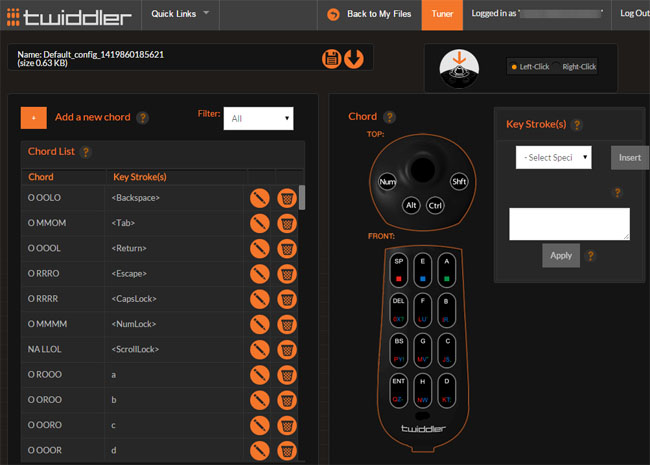
Task: Edit the NumLock chord row
Action: [x=260, y=325]
